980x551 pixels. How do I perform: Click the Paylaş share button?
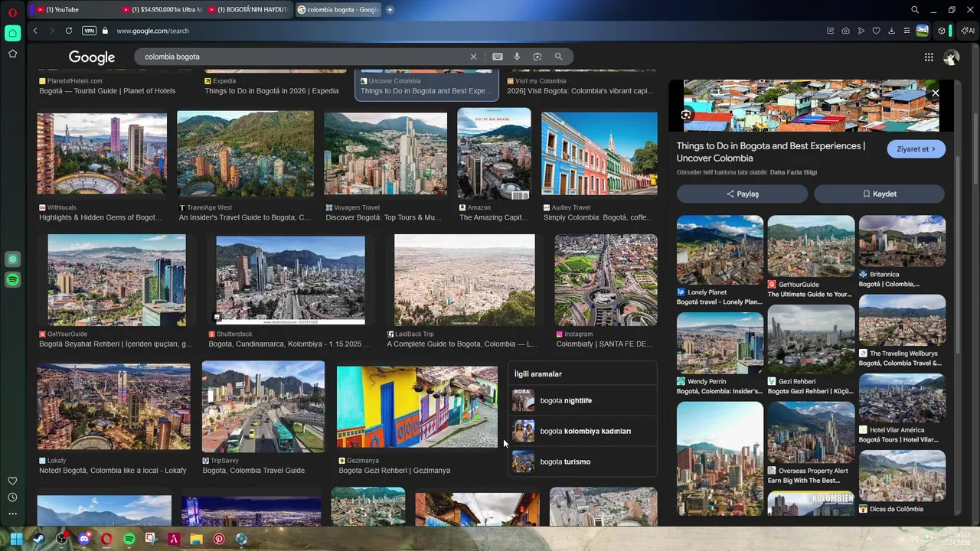tap(742, 194)
